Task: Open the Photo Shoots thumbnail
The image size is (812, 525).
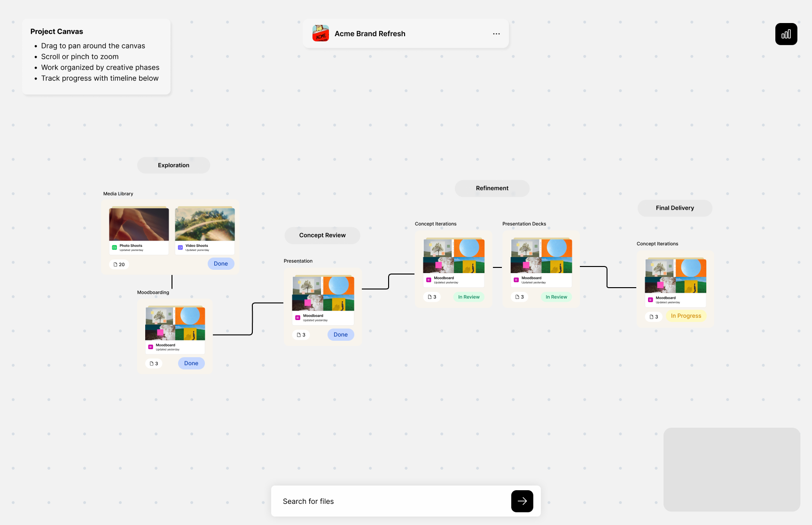Action: click(139, 224)
